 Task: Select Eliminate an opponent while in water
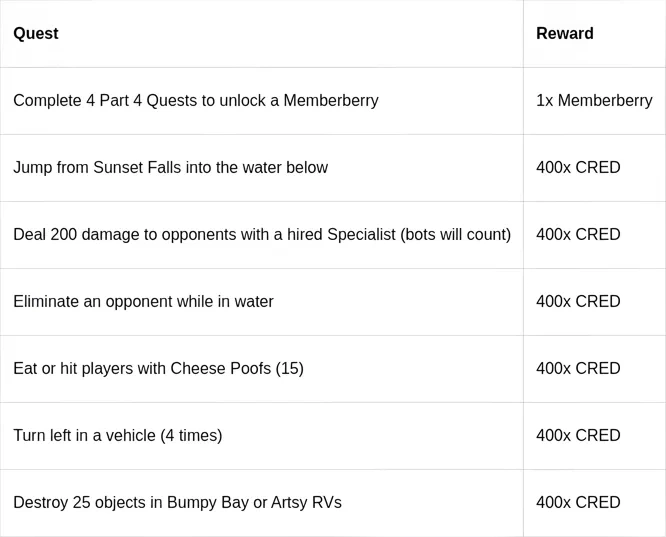coord(143,302)
